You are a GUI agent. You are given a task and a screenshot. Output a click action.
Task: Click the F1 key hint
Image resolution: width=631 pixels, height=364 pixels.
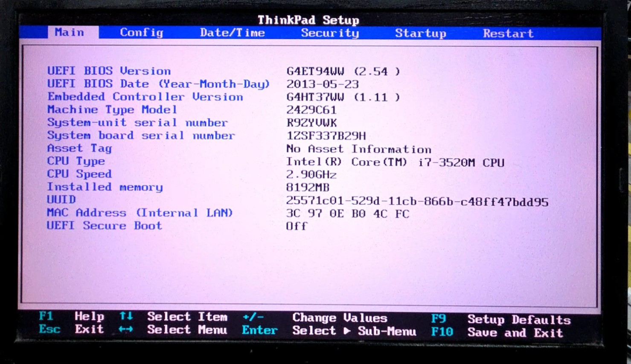click(46, 316)
